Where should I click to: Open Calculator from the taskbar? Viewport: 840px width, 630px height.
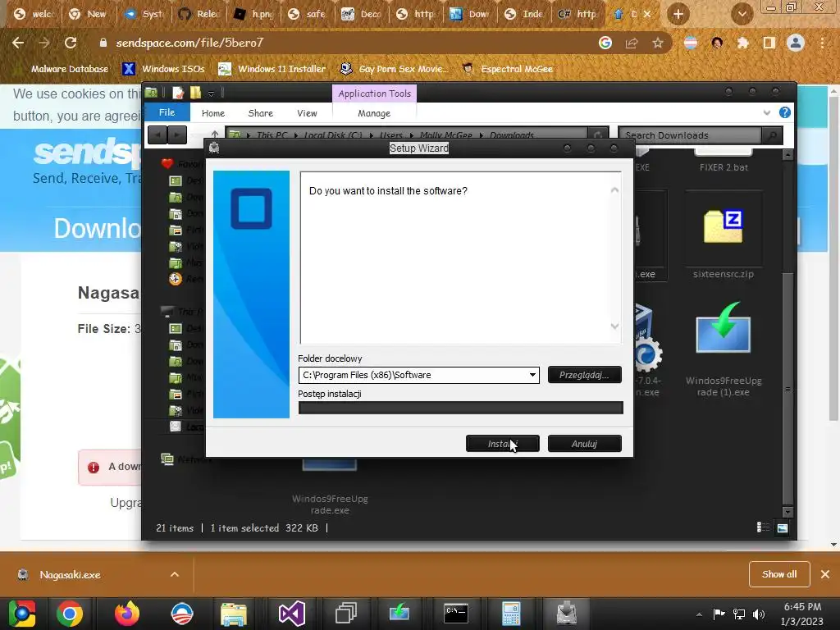(511, 614)
